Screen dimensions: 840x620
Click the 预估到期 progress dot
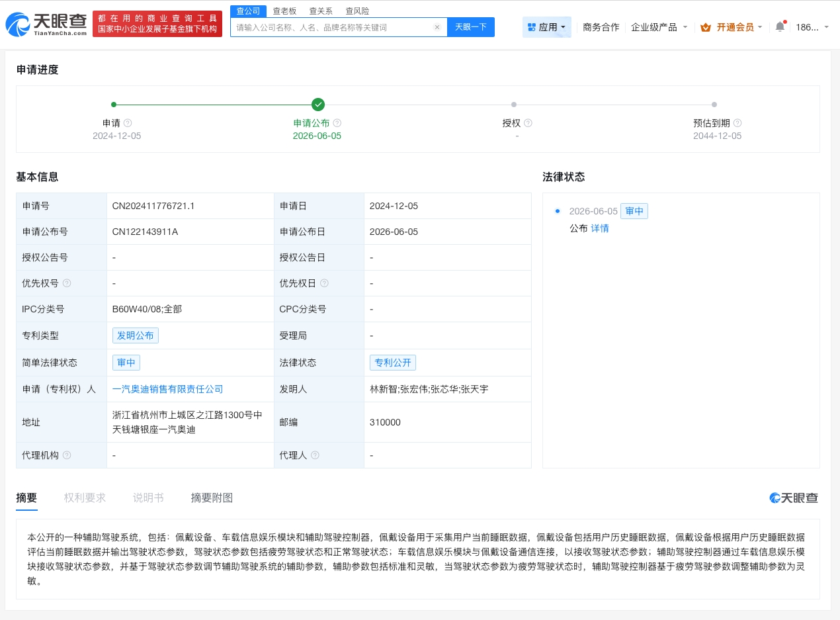tap(714, 105)
